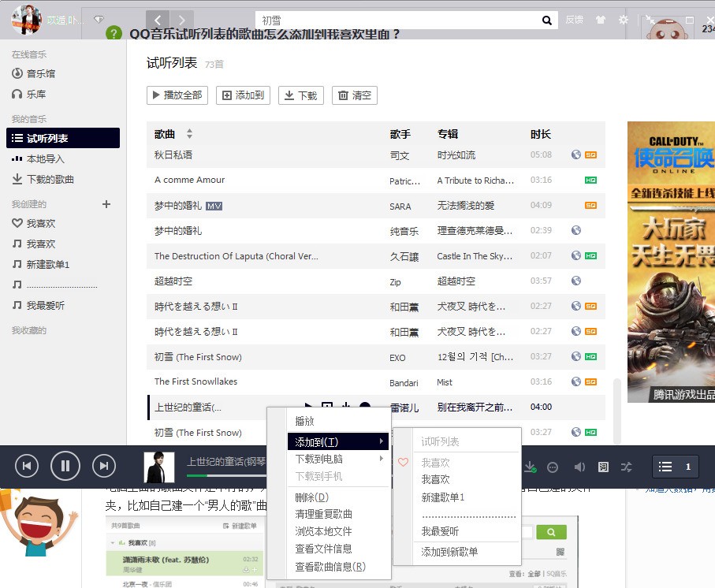Click the song list vertical scrollbar
This screenshot has height=588, width=715.
617,410
